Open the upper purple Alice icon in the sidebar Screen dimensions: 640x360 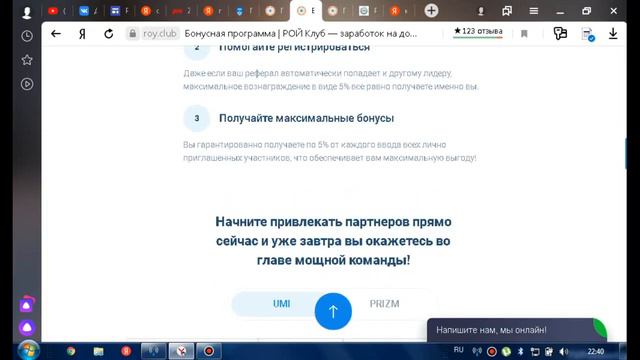(27, 304)
